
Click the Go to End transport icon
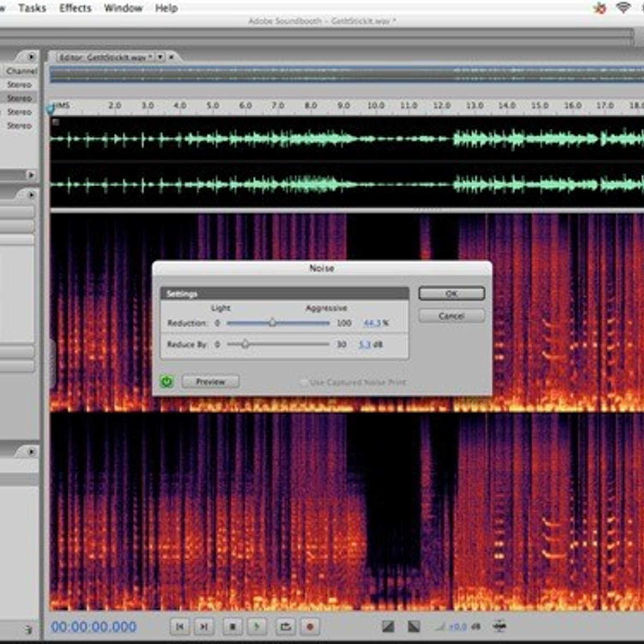204,626
